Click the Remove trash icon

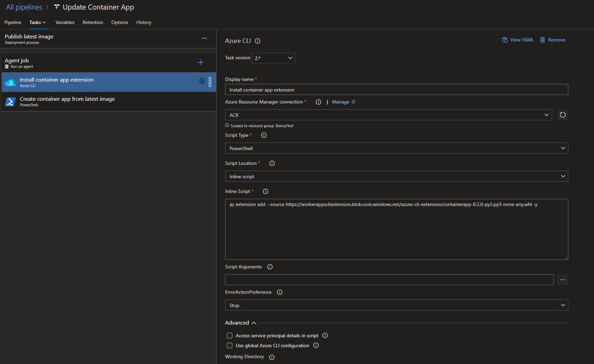tap(543, 40)
